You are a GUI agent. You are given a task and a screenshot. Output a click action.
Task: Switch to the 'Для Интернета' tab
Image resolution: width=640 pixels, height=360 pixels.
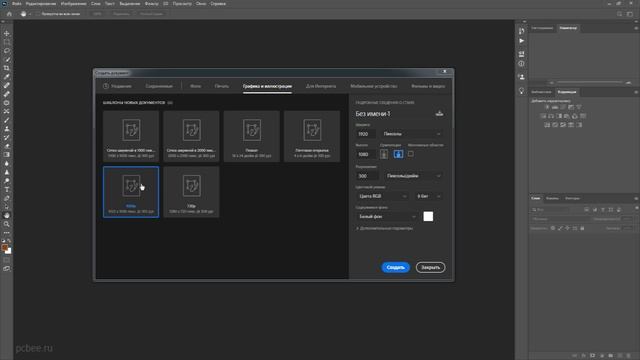point(321,86)
